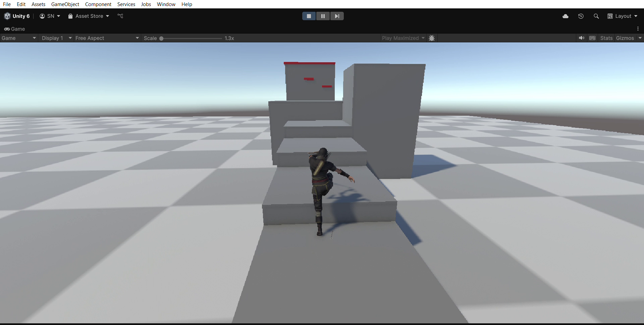
Task: Open the Display 1 dropdown
Action: click(x=56, y=38)
